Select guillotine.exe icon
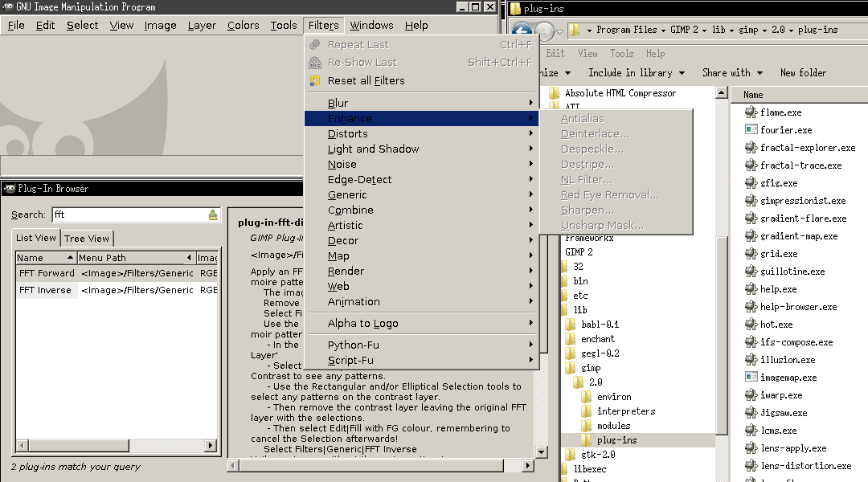The width and height of the screenshot is (868, 482). click(751, 272)
